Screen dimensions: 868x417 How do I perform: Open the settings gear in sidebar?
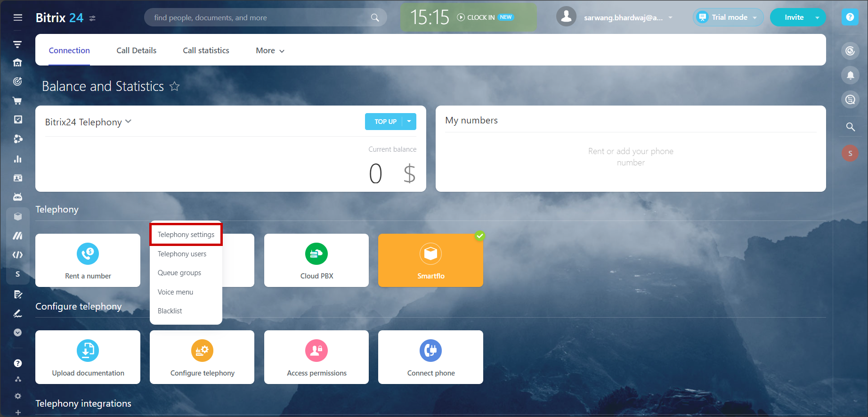pos(17,396)
